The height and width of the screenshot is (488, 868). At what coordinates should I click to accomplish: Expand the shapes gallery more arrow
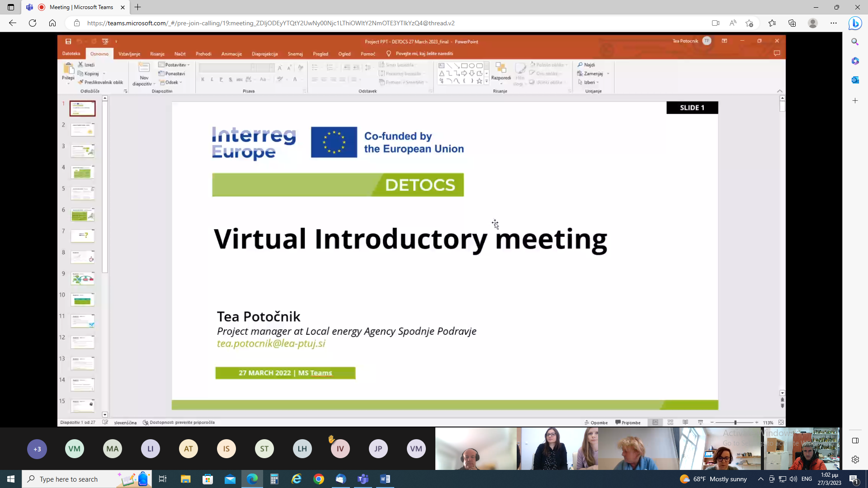(x=486, y=81)
